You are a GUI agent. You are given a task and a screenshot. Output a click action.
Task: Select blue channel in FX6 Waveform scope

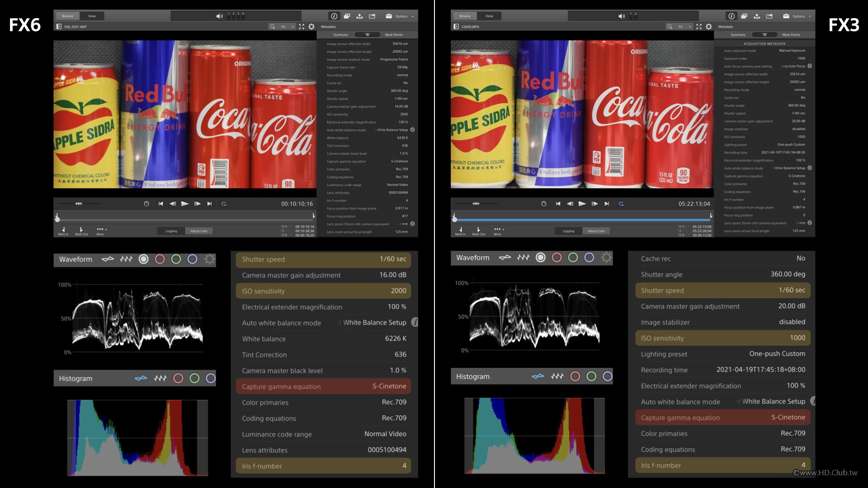pyautogui.click(x=192, y=259)
